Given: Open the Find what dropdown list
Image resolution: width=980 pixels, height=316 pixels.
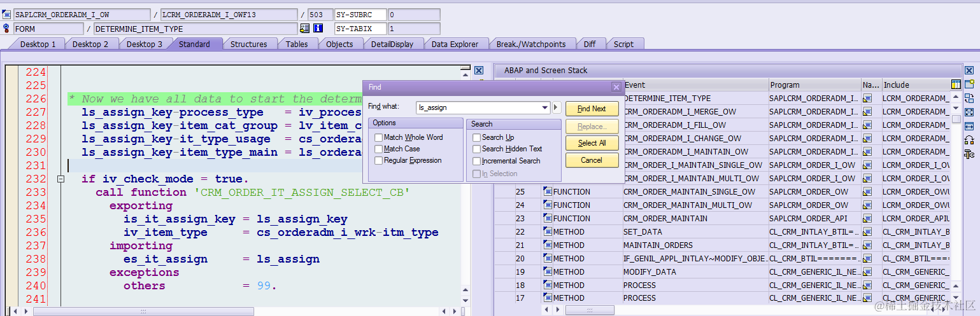Looking at the screenshot, I should point(544,108).
